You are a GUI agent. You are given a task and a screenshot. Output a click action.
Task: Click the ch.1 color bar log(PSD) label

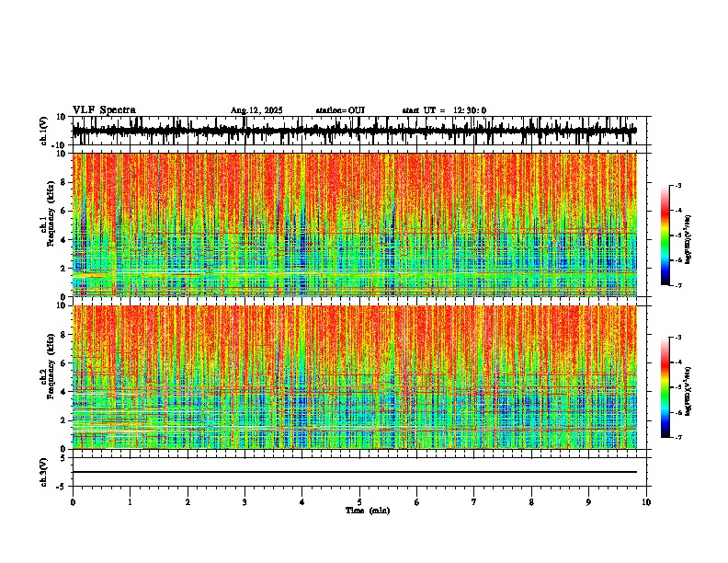688,240
